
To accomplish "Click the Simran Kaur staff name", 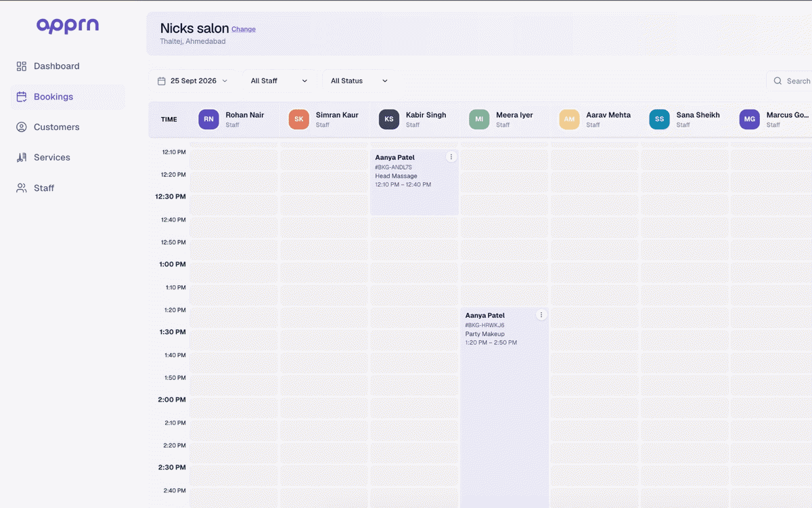I will click(x=337, y=115).
